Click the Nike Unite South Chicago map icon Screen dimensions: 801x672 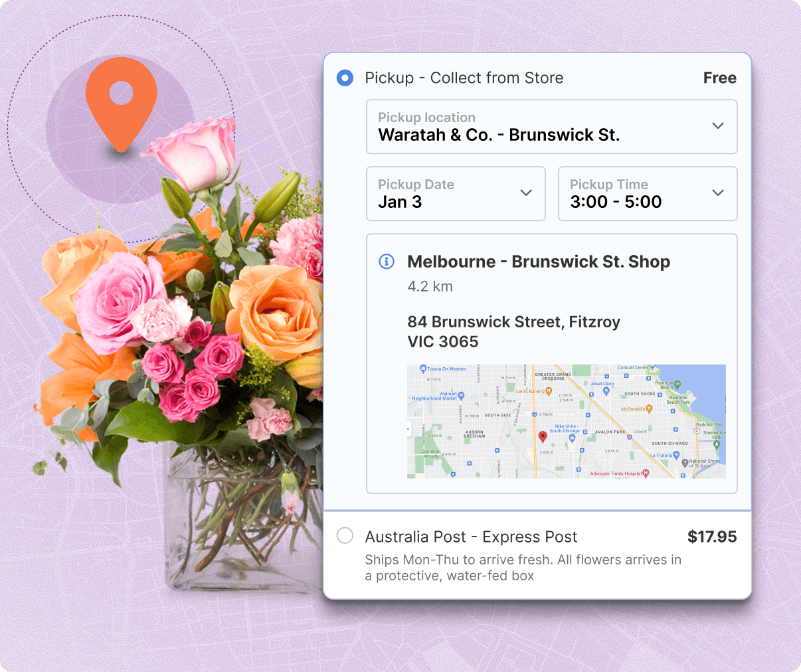572,438
